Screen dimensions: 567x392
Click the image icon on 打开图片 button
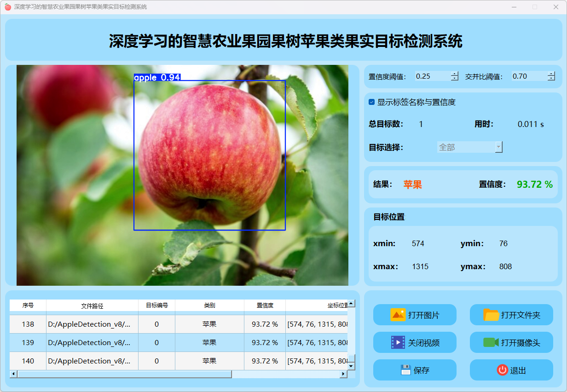pyautogui.click(x=398, y=315)
